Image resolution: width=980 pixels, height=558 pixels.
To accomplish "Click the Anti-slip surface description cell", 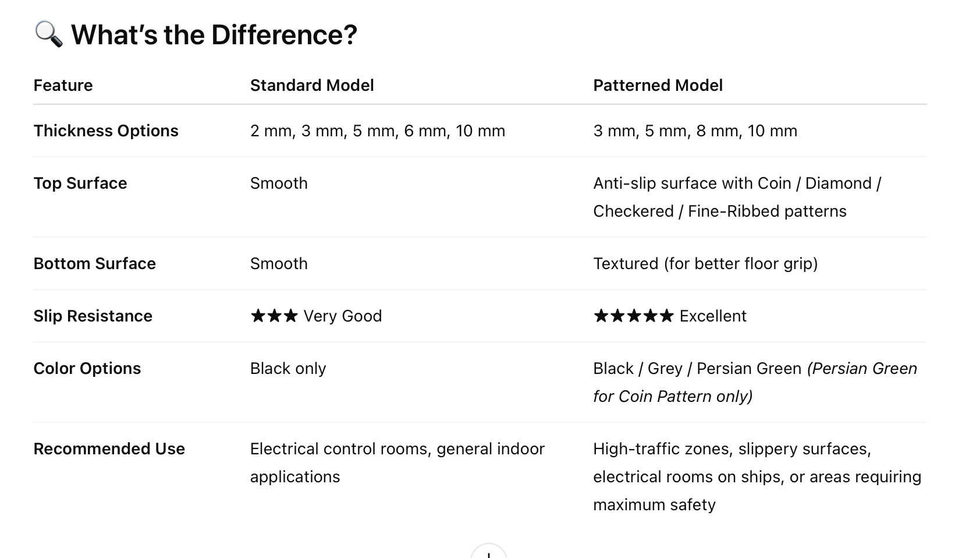I will [x=737, y=197].
